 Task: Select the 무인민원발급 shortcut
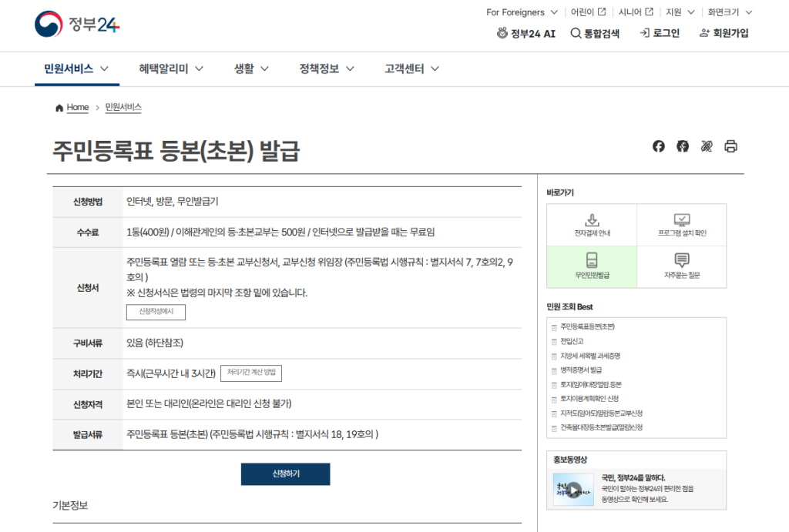[592, 266]
